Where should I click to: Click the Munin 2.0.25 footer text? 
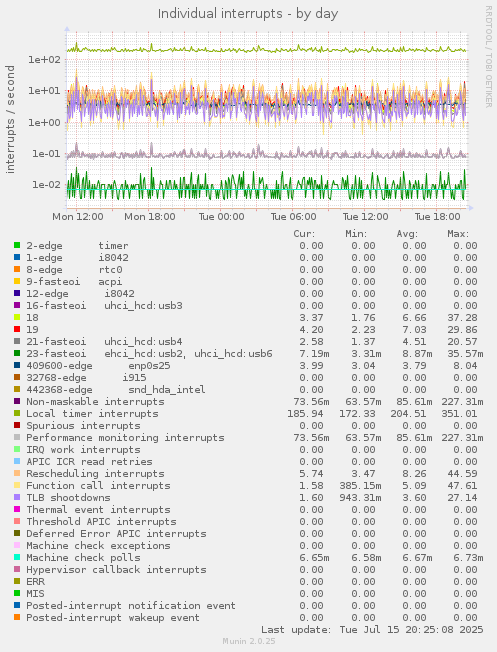tap(249, 641)
